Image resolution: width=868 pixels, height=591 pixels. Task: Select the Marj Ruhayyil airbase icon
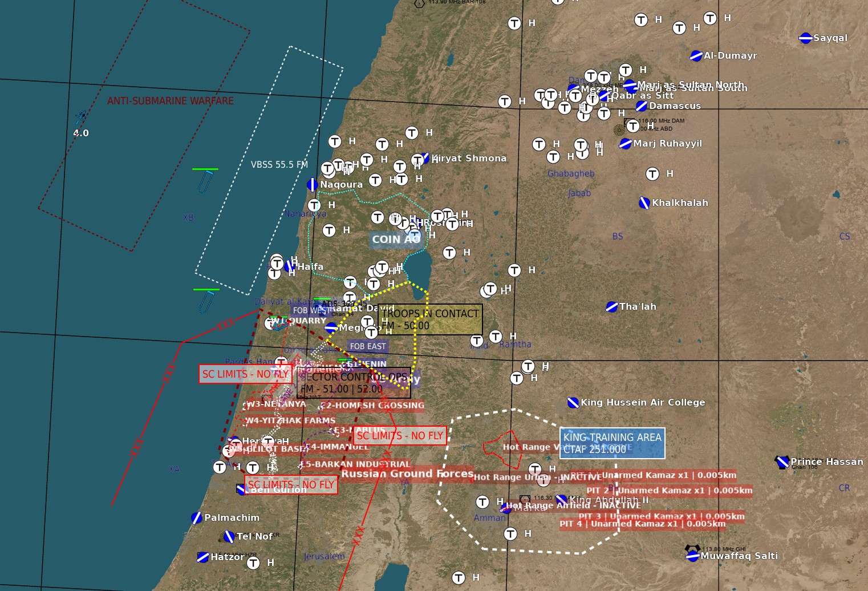(626, 144)
